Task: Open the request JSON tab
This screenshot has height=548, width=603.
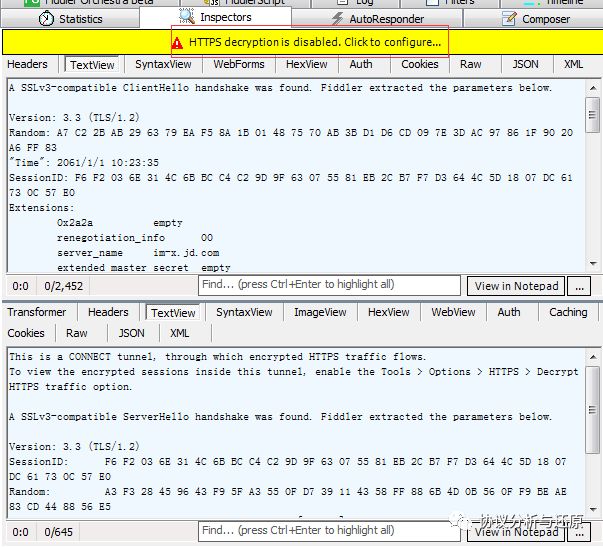Action: (525, 64)
